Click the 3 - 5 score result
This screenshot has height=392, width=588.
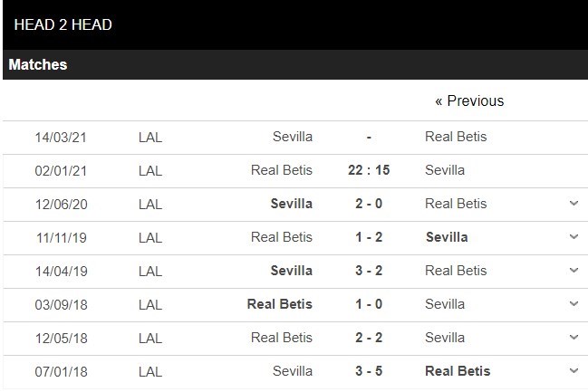tap(369, 371)
